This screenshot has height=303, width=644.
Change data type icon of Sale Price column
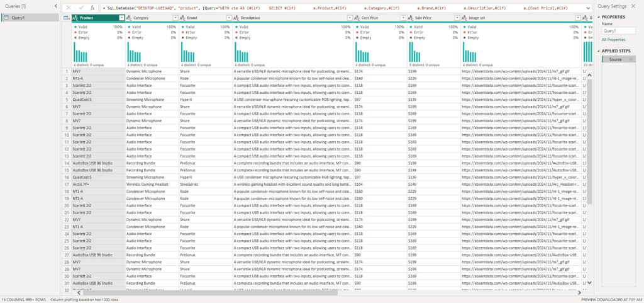(x=411, y=18)
